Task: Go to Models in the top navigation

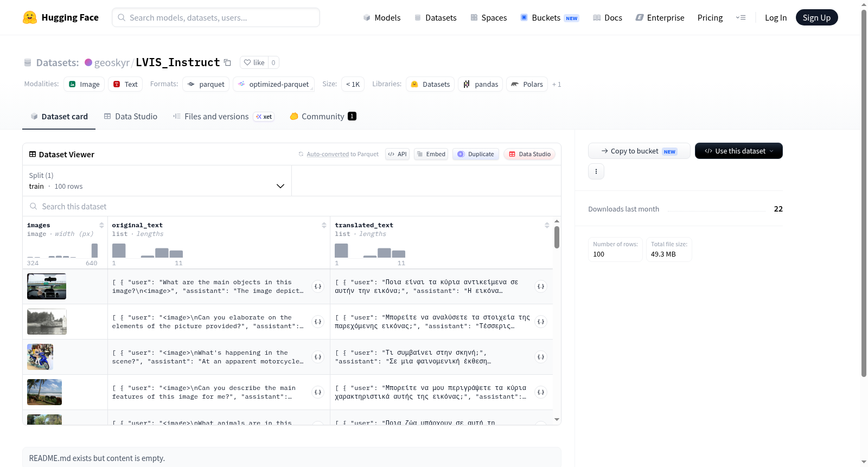Action: point(382,17)
